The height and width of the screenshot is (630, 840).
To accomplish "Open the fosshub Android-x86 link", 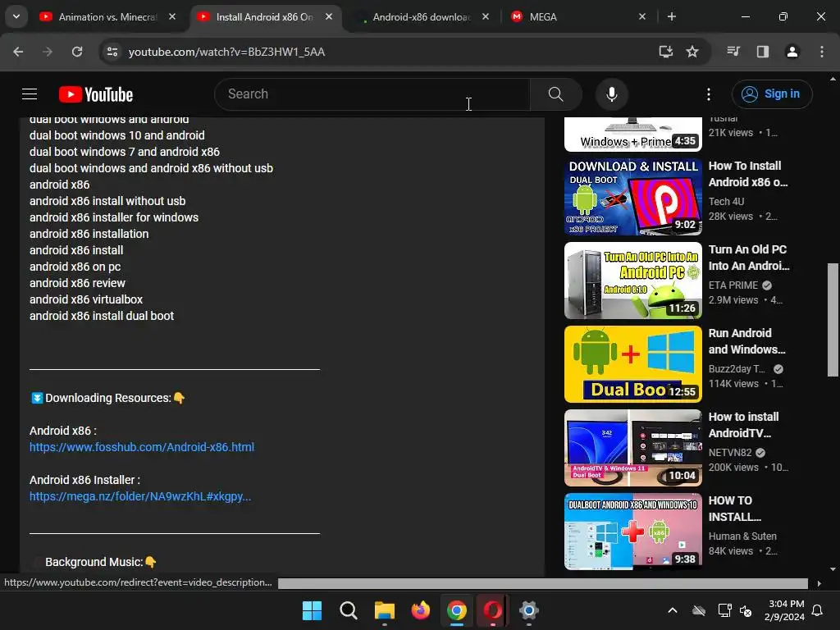I will pyautogui.click(x=142, y=447).
